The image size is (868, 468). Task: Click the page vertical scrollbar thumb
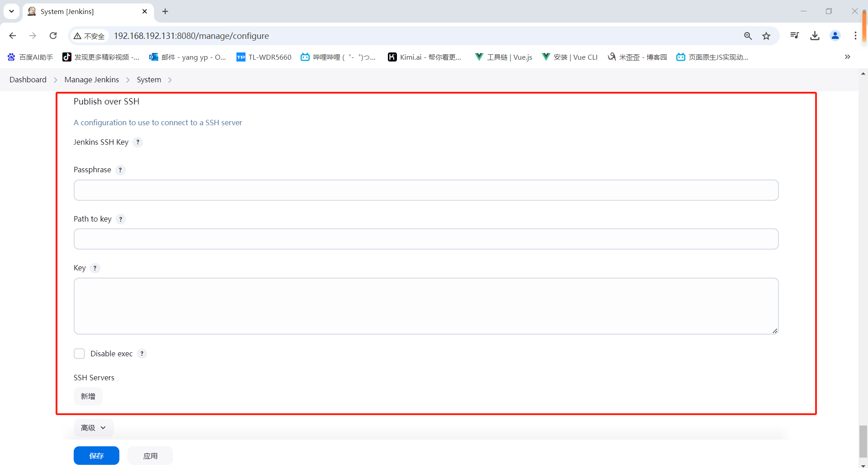click(863, 441)
